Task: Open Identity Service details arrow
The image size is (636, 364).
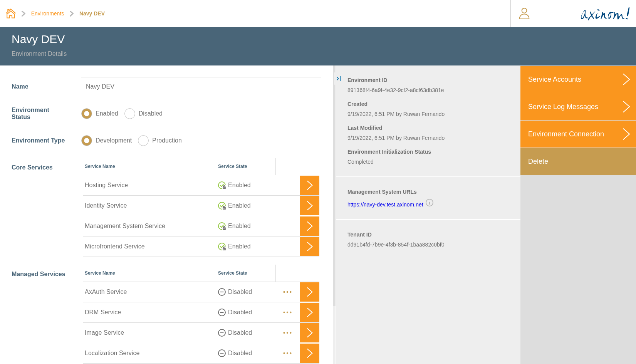Action: click(310, 206)
